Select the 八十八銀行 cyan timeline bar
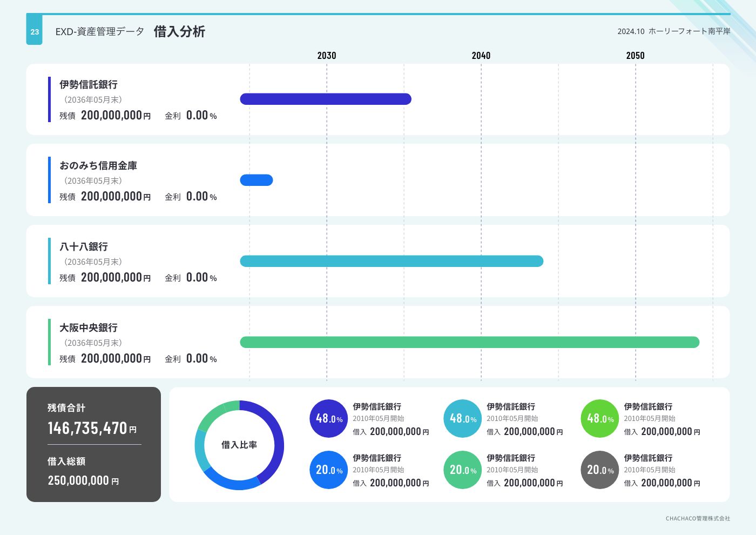The width and height of the screenshot is (756, 535). pyautogui.click(x=391, y=261)
